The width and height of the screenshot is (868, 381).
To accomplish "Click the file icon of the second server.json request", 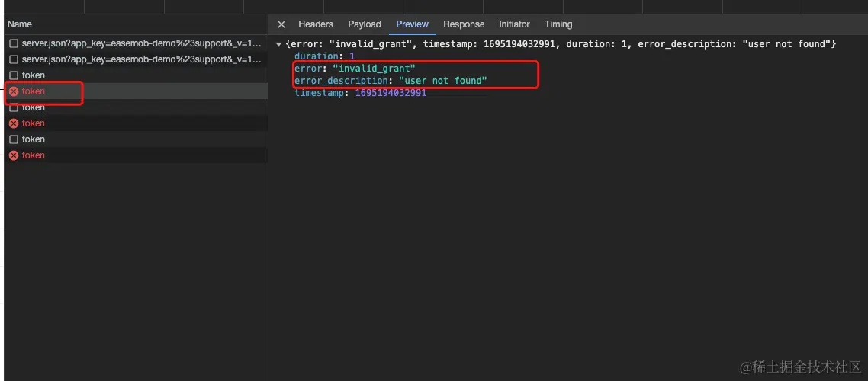I will pyautogui.click(x=14, y=59).
